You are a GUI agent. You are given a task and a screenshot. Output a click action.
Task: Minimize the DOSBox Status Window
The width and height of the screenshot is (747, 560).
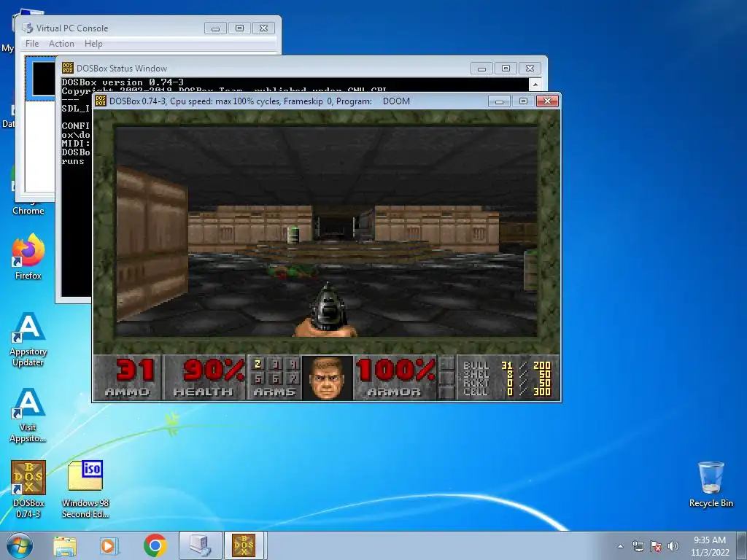(x=481, y=68)
